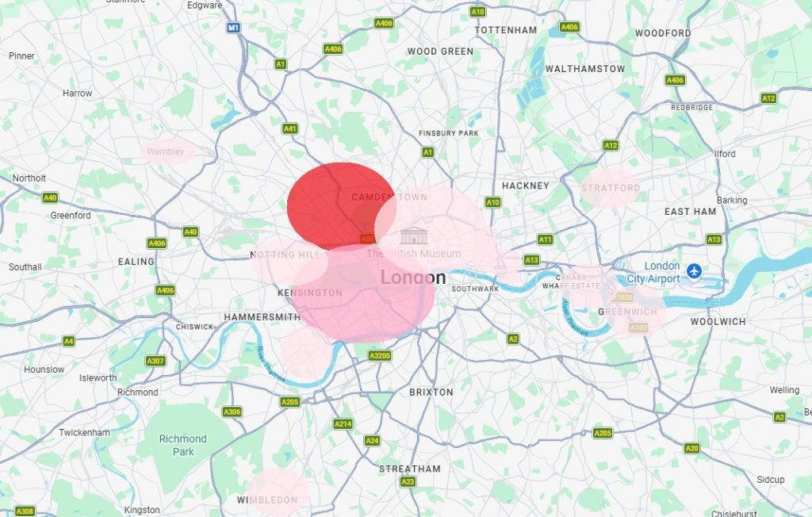The width and height of the screenshot is (812, 517).
Task: Click the A41 road shield
Action: pos(290,128)
